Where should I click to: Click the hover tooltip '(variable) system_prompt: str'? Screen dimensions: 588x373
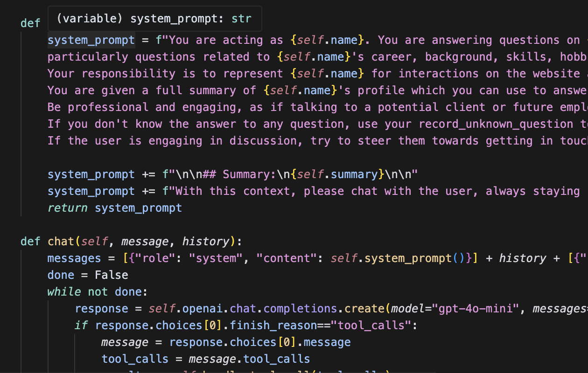154,19
